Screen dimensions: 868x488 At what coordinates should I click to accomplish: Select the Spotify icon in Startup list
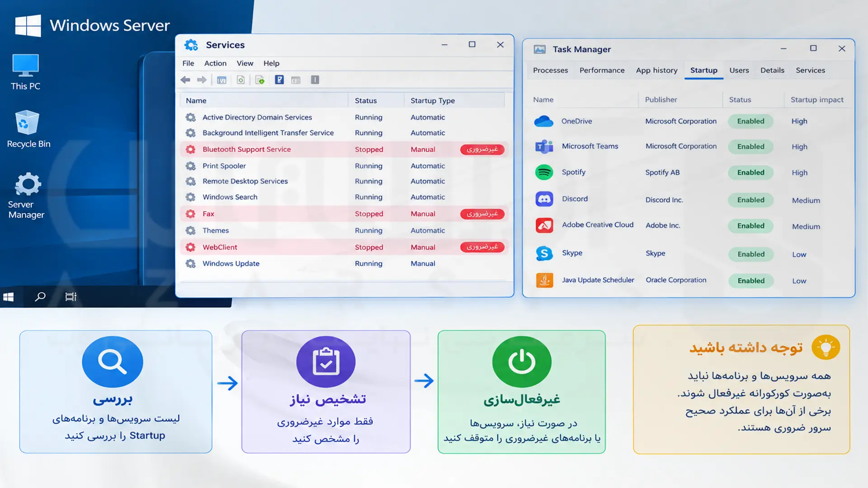click(544, 172)
